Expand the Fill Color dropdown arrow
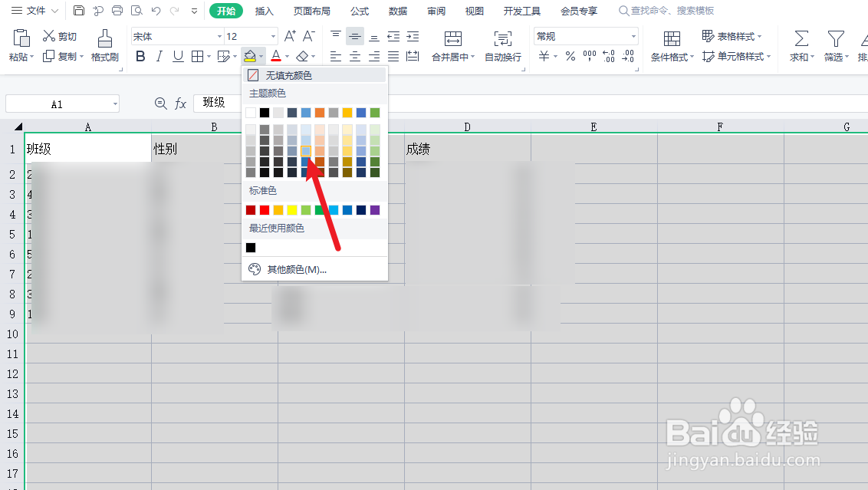868x490 pixels. pyautogui.click(x=261, y=57)
